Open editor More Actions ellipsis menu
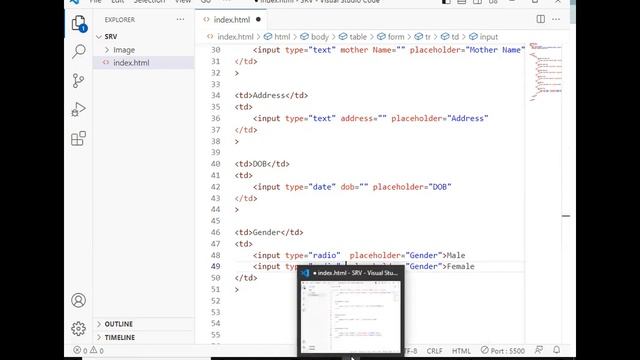The height and width of the screenshot is (360, 640). (x=556, y=19)
